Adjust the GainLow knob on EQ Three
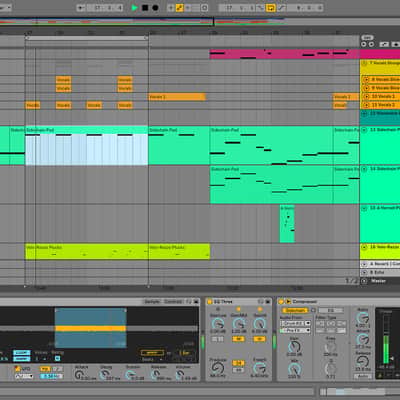Screen dimensions: 400x400 point(218,323)
